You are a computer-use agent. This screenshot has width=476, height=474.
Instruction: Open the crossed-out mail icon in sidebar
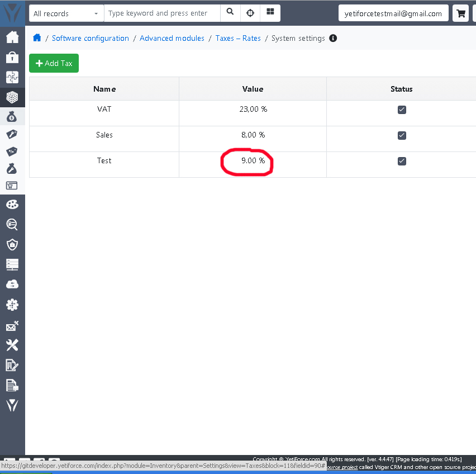point(12,325)
